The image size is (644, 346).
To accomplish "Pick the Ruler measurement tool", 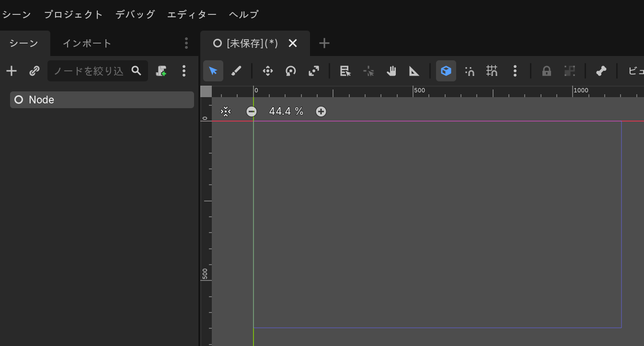I will 414,71.
